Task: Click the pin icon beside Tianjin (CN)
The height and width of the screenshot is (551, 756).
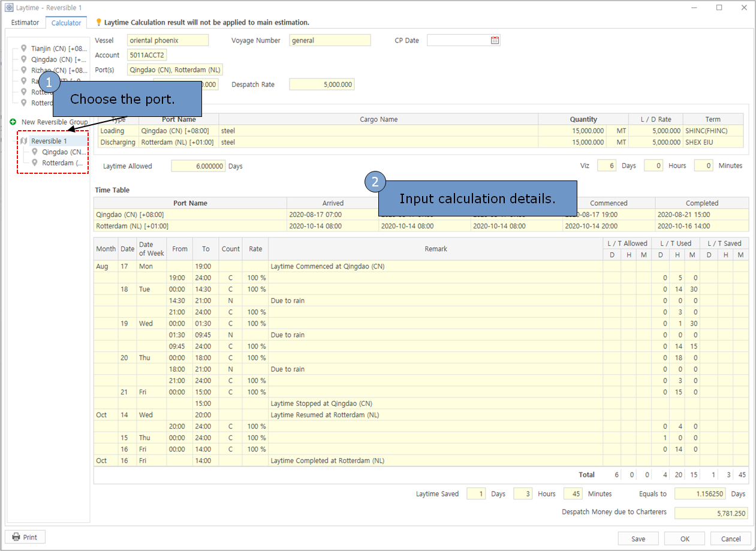Action: (x=23, y=48)
